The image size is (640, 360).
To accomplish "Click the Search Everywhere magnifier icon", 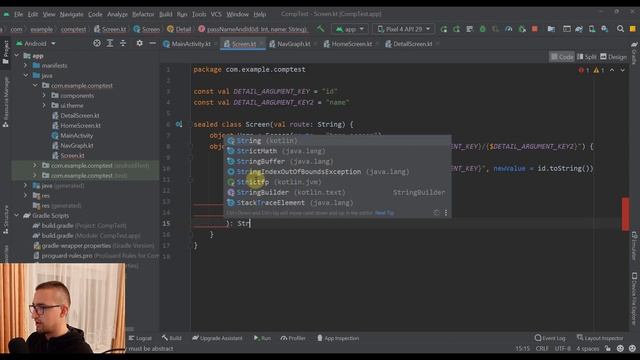I will click(x=620, y=29).
